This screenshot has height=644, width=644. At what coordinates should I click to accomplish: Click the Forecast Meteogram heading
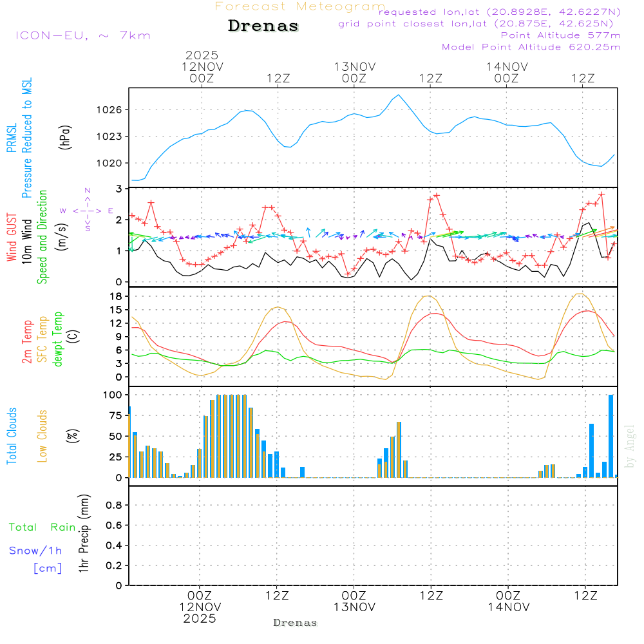(x=300, y=6)
